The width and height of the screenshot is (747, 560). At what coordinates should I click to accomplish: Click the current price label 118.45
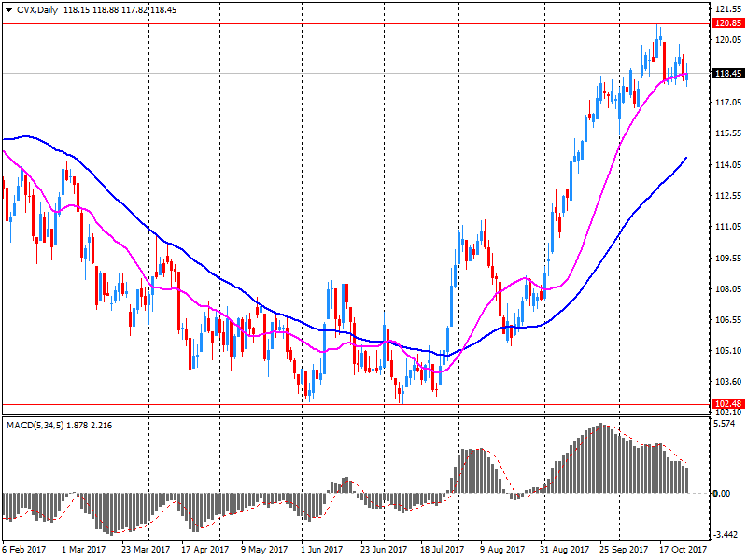pyautogui.click(x=728, y=74)
